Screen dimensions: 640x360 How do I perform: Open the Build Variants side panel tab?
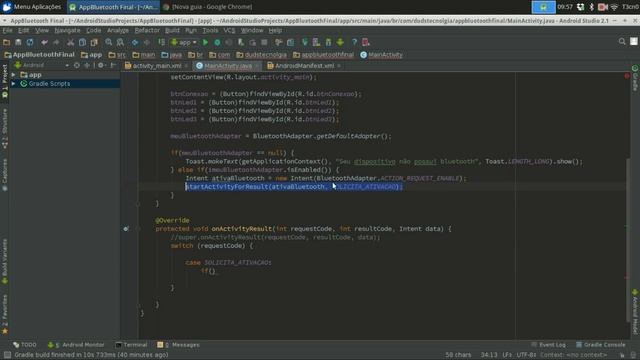(4, 262)
